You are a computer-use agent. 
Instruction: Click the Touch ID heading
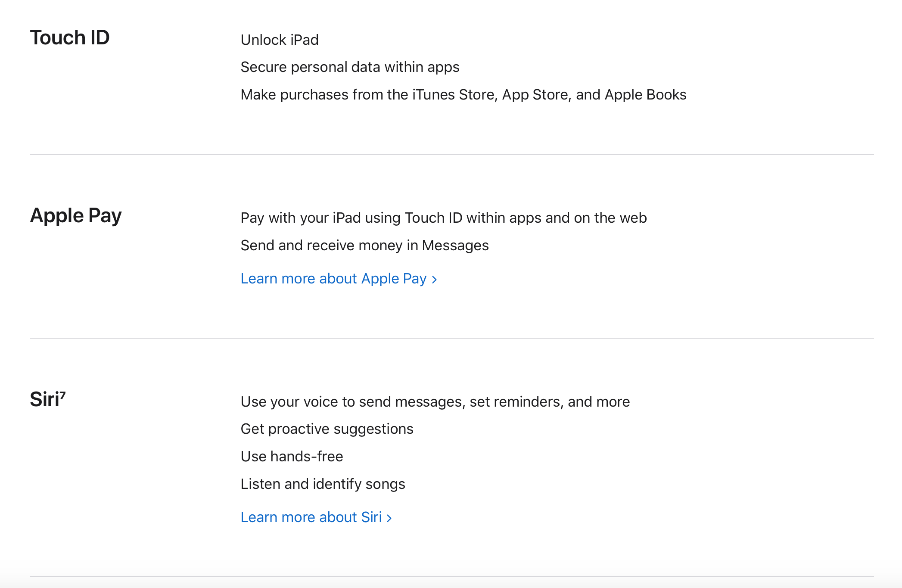click(x=70, y=37)
